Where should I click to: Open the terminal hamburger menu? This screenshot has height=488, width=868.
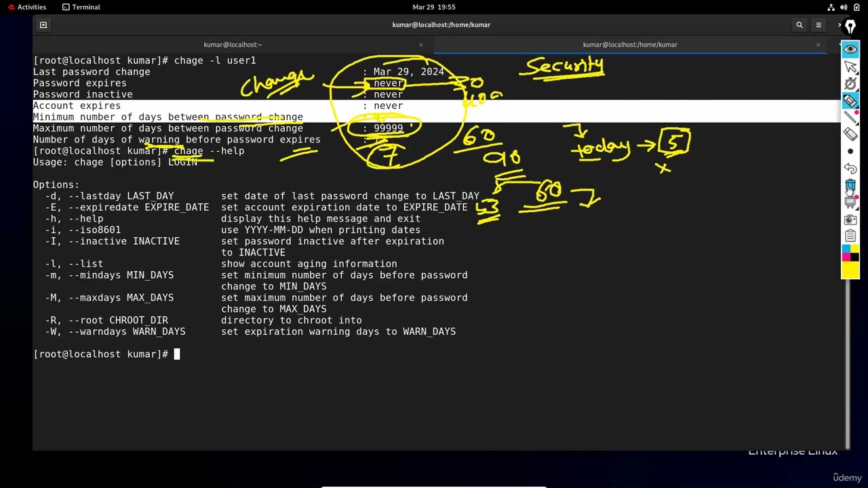click(x=818, y=25)
